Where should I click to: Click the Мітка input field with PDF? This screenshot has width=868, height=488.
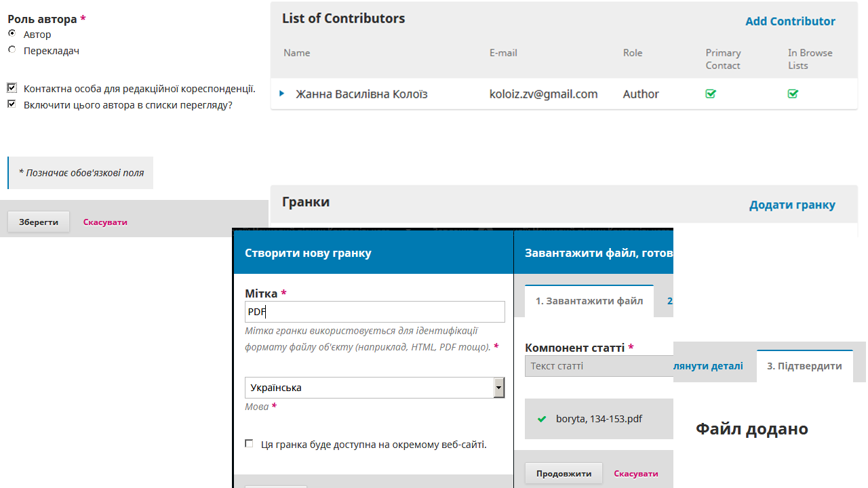[374, 312]
